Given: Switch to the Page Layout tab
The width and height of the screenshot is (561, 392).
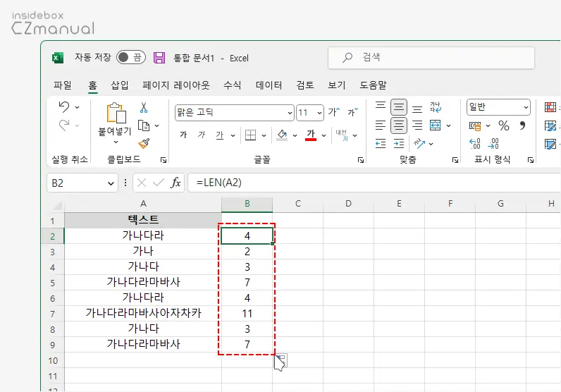Looking at the screenshot, I should (176, 85).
